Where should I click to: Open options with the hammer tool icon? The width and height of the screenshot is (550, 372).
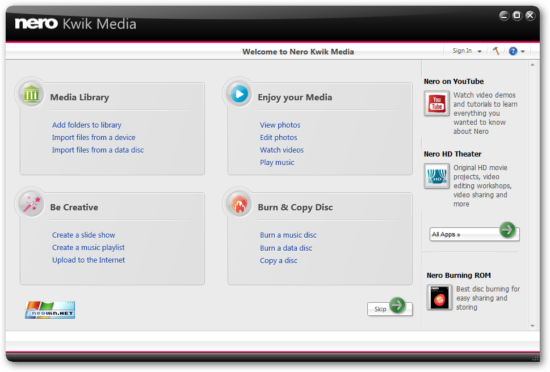click(496, 51)
